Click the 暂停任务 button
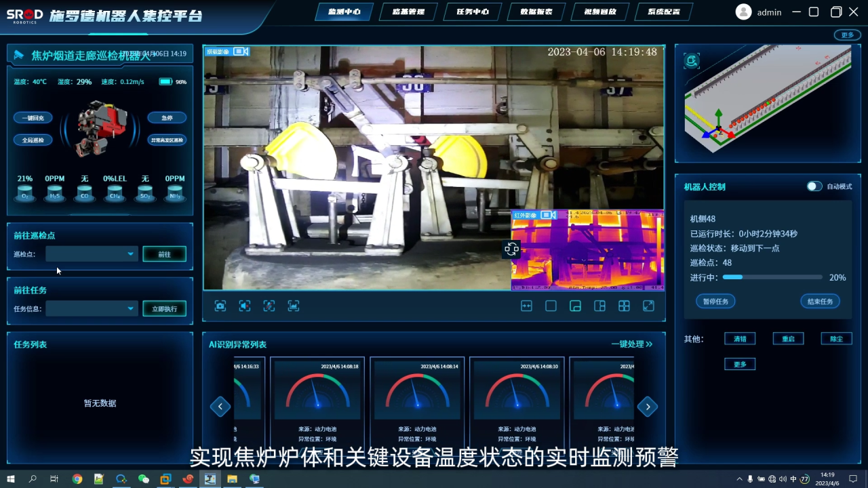 click(715, 302)
